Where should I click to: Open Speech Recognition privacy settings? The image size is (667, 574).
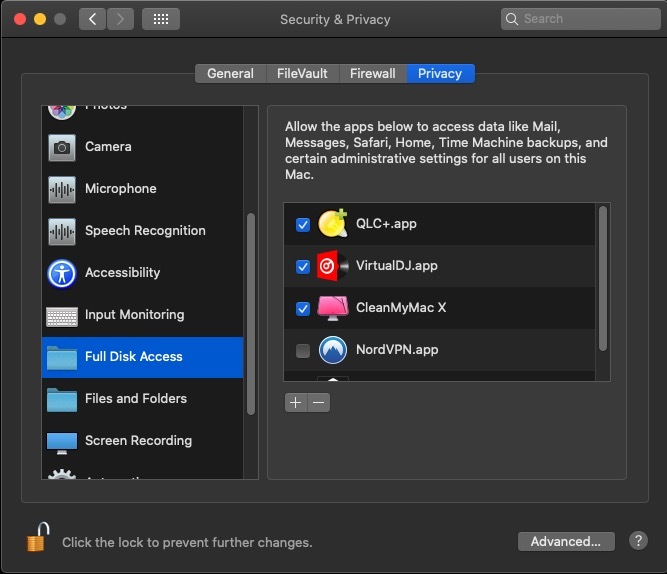[x=144, y=231]
